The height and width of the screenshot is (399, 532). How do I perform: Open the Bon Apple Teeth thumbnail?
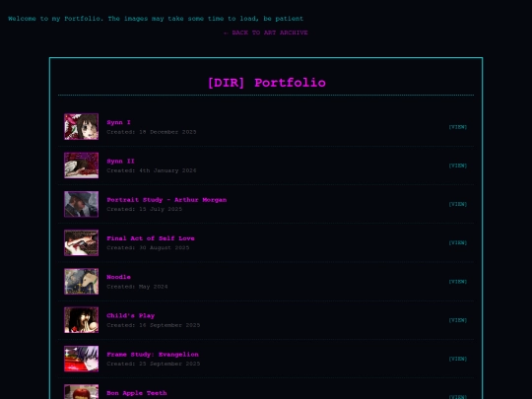click(82, 391)
